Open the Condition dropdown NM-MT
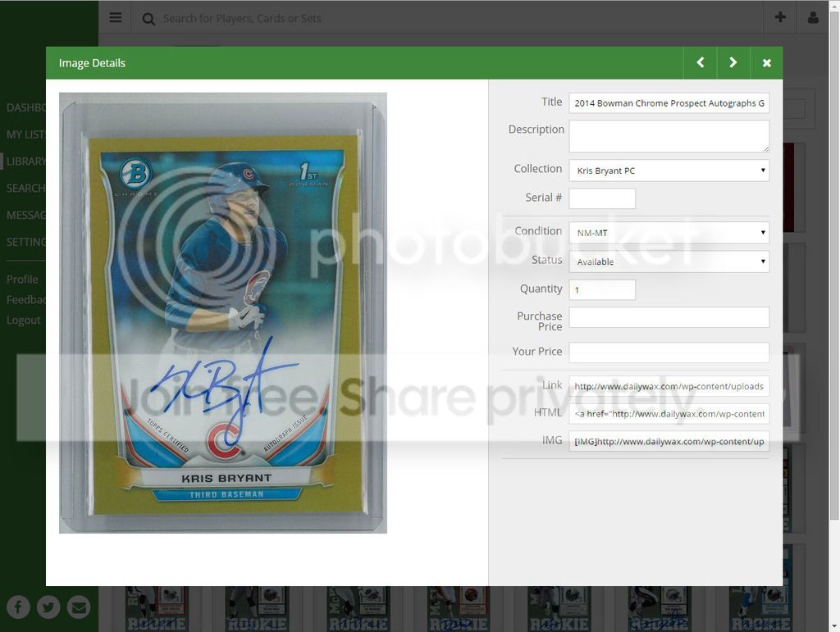 (x=669, y=233)
